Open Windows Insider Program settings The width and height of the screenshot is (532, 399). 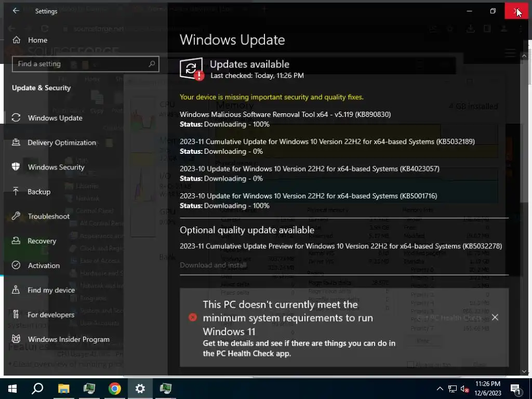pyautogui.click(x=69, y=339)
